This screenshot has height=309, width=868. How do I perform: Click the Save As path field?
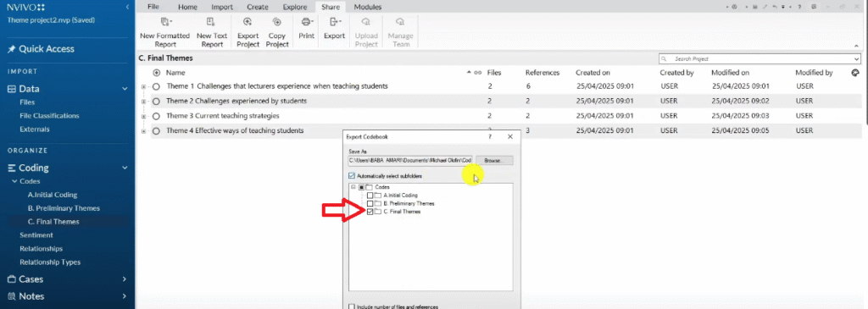point(410,160)
